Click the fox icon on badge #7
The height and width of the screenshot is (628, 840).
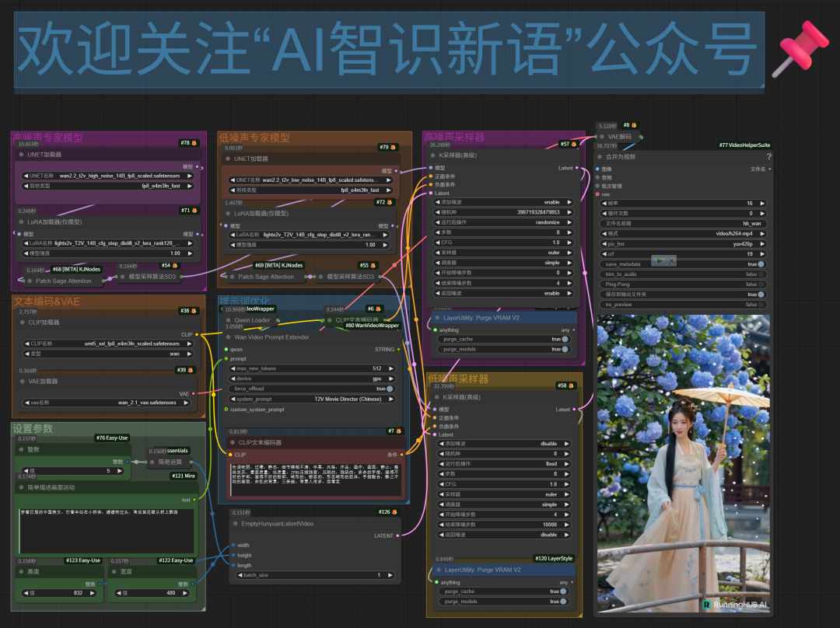pos(398,431)
